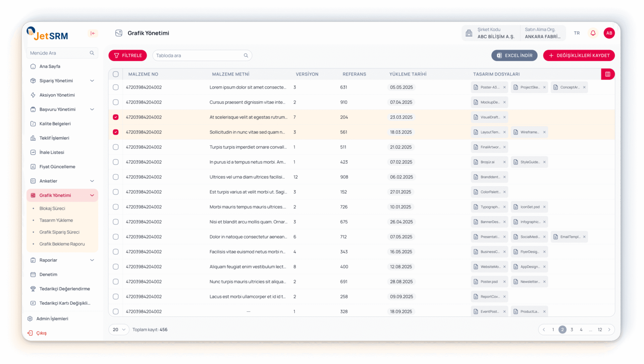This screenshot has width=644, height=364.
Task: Go to Kalite Belgeleri menu item
Action: pos(55,124)
